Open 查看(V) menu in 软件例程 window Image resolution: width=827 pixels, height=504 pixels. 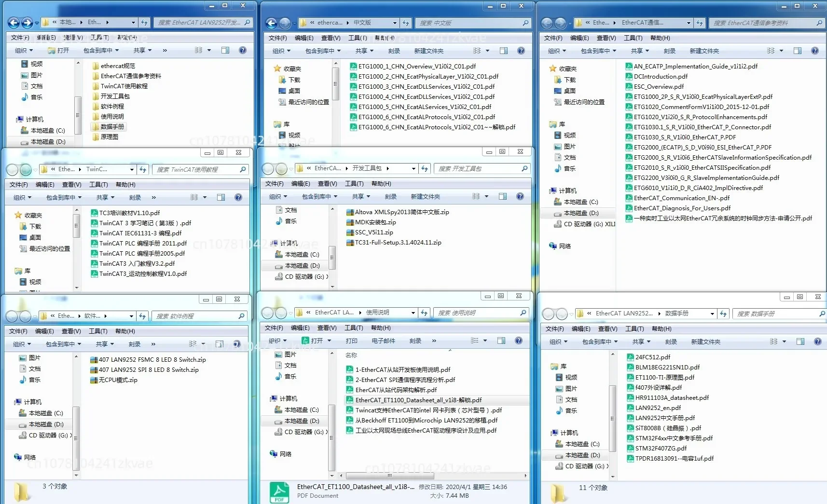coord(71,331)
